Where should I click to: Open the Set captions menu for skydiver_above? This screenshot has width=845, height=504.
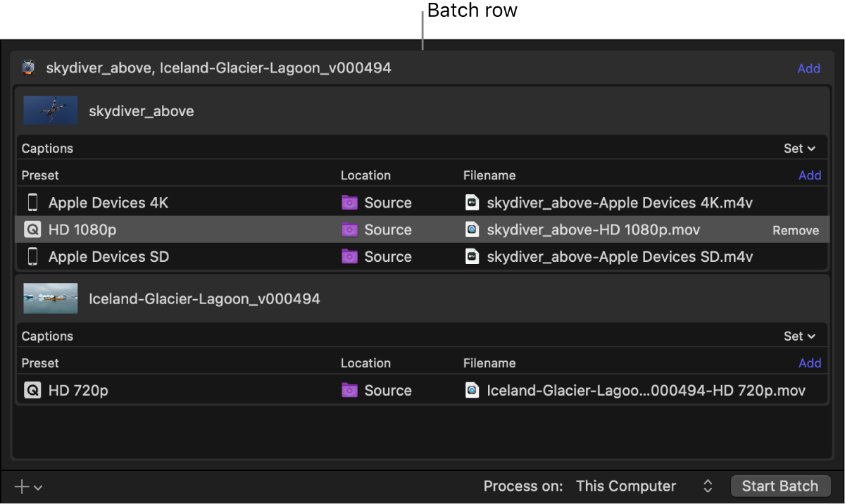(x=799, y=149)
